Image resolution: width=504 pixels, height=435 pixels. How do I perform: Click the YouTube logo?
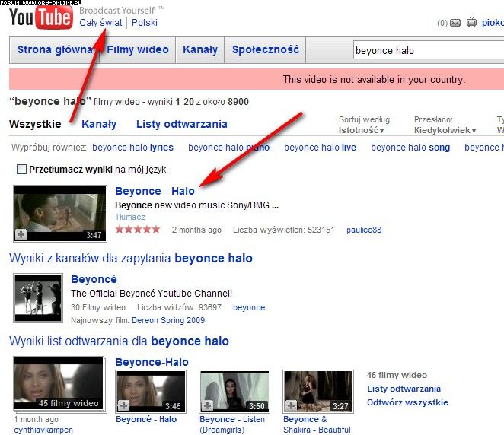point(42,18)
